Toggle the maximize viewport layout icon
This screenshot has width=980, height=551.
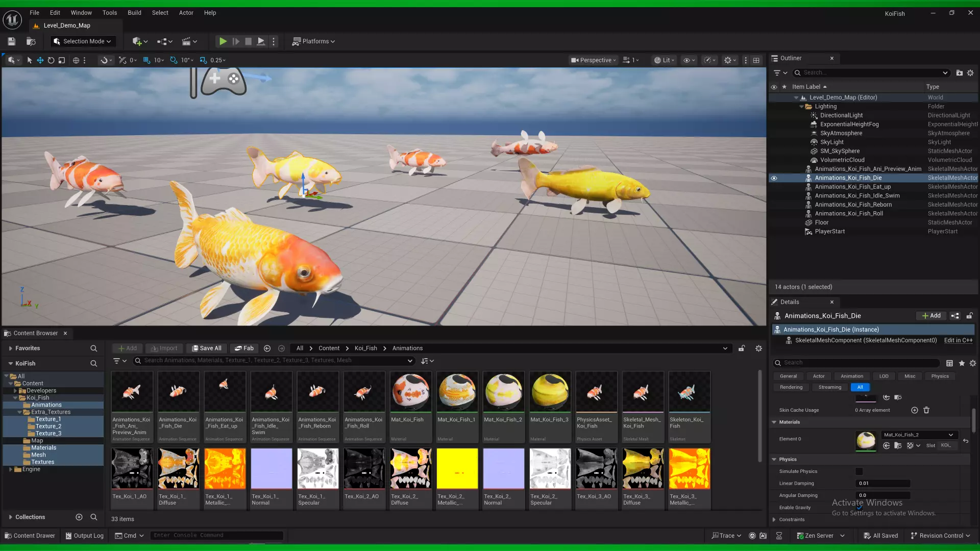click(x=756, y=60)
